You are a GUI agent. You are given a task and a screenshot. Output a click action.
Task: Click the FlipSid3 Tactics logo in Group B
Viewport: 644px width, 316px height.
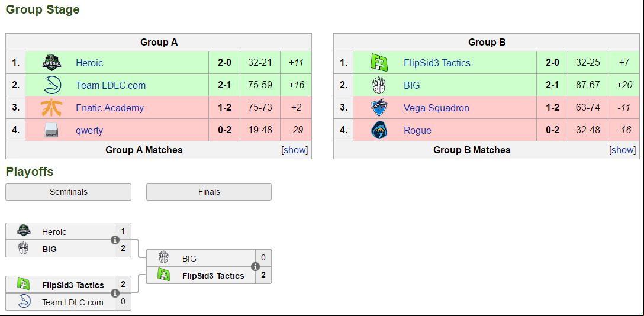(x=379, y=63)
